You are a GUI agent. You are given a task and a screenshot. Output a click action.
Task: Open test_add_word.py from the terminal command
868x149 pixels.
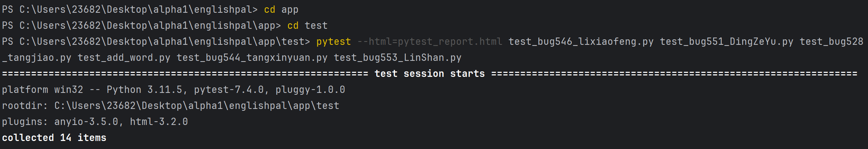coord(124,58)
